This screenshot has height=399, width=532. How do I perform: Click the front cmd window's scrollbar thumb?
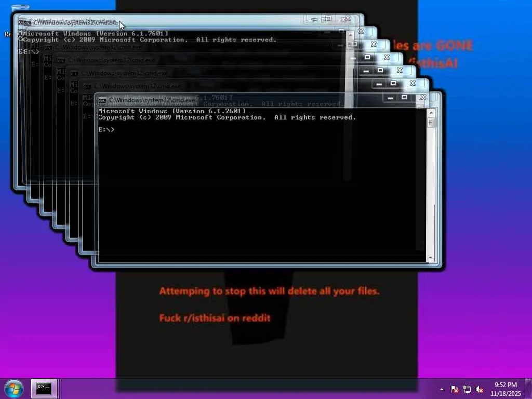point(431,123)
